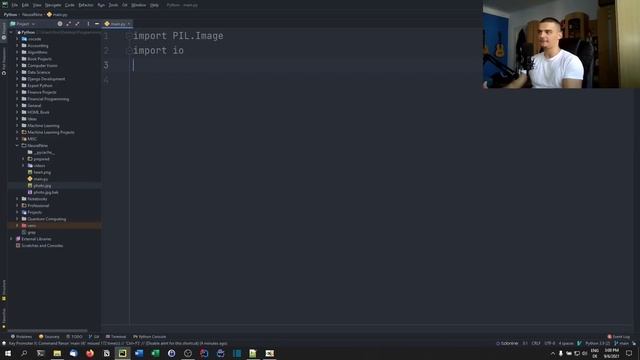Expand the Finance Projects folder
Image resolution: width=640 pixels, height=360 pixels.
coord(17,92)
